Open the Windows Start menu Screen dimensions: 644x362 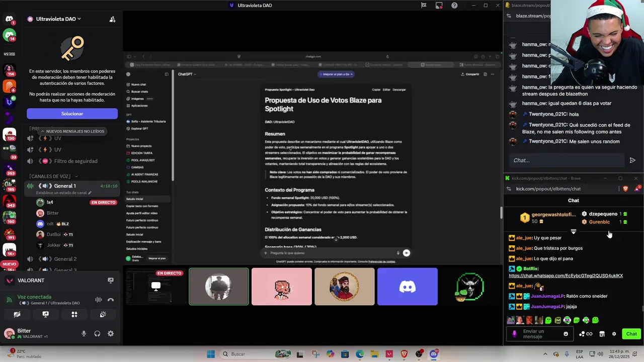click(211, 354)
